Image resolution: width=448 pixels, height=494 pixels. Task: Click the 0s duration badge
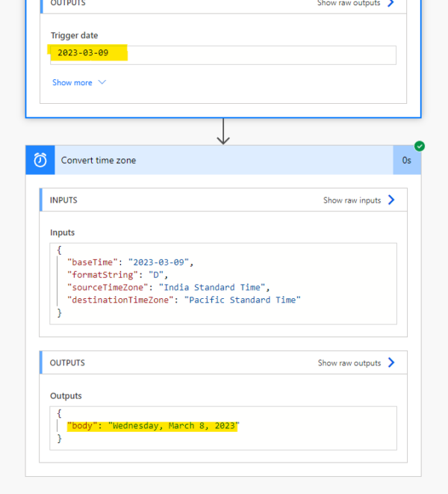407,160
